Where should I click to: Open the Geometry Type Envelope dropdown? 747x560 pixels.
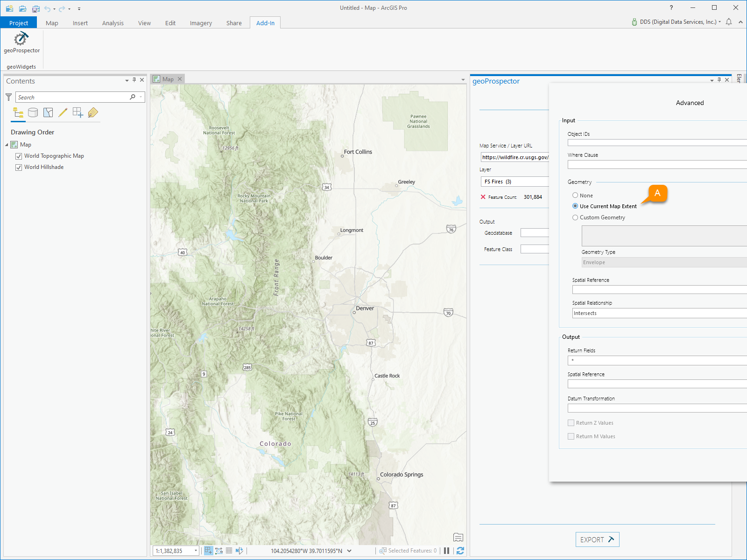coord(664,262)
